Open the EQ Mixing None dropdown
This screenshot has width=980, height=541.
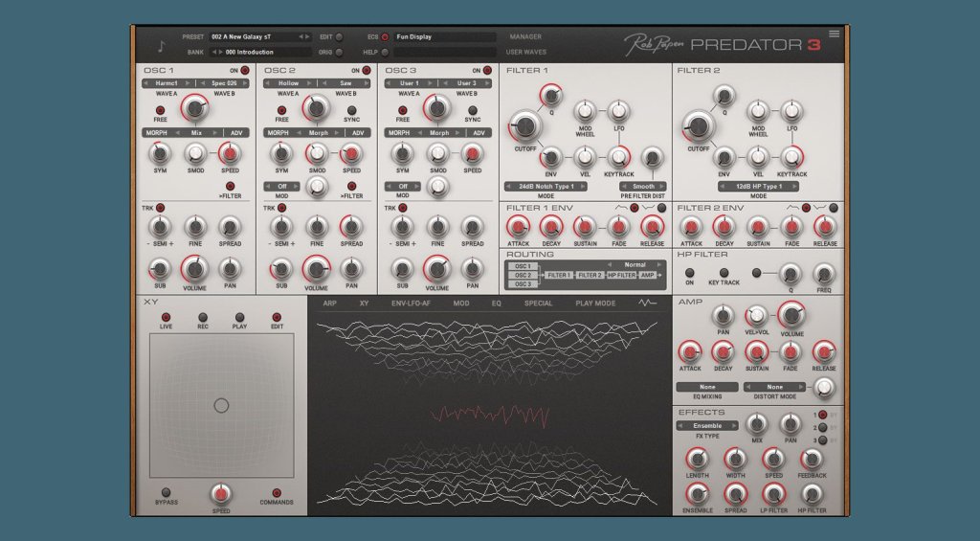(707, 387)
